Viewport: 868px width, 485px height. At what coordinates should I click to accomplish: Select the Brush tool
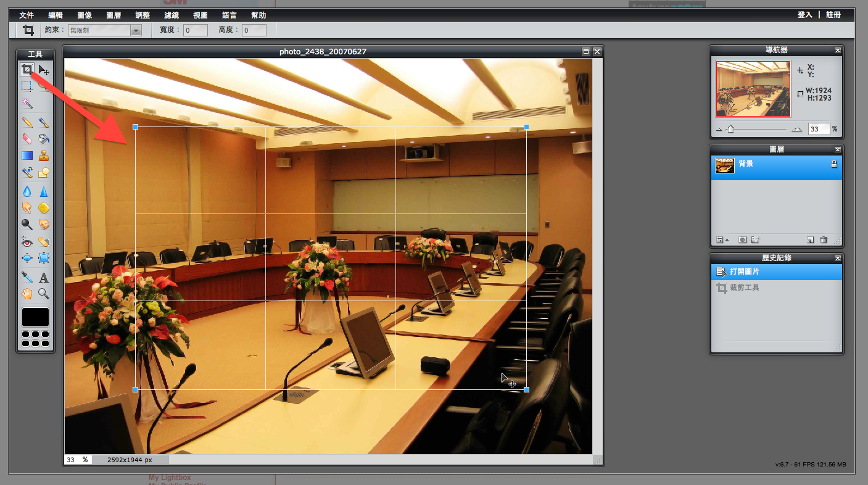click(44, 122)
